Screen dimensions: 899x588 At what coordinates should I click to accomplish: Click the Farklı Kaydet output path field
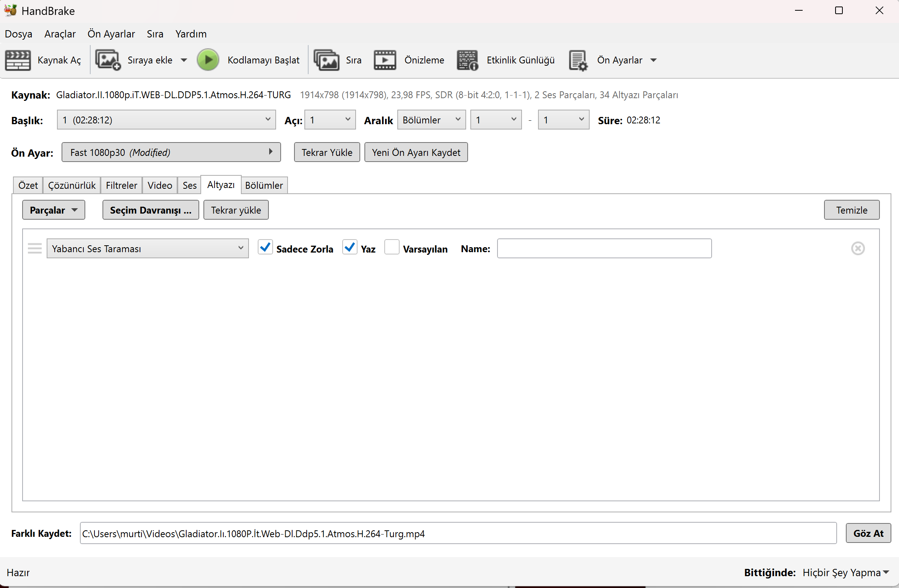(x=458, y=533)
